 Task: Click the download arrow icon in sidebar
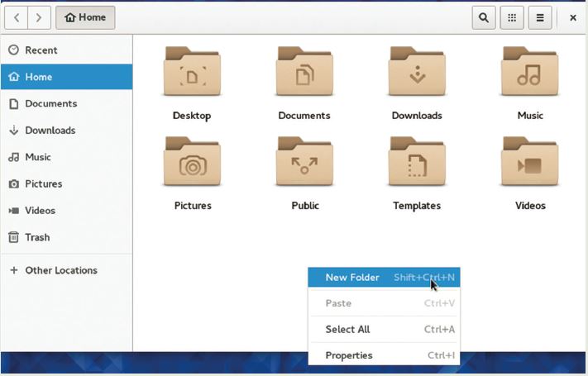pos(13,131)
